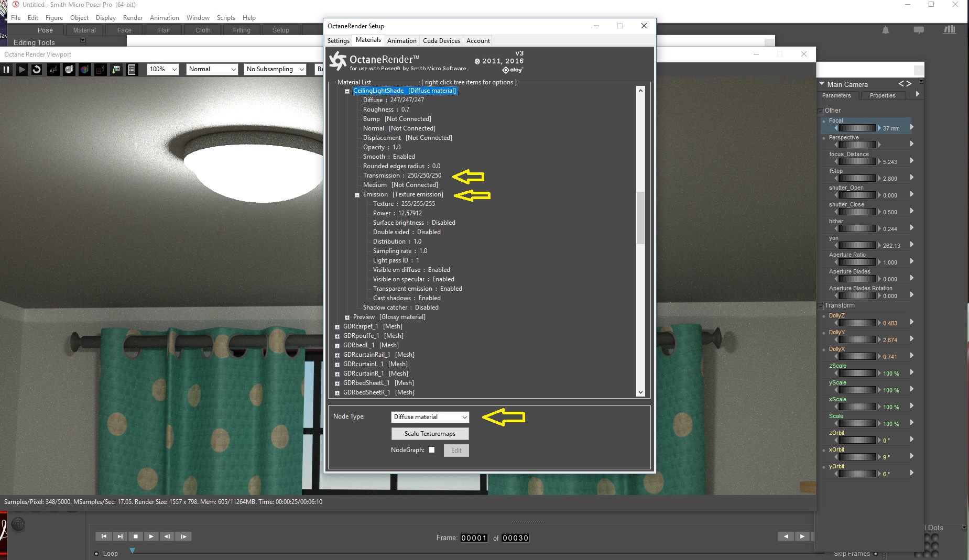Open the Render menu
The height and width of the screenshot is (560, 969).
point(133,18)
